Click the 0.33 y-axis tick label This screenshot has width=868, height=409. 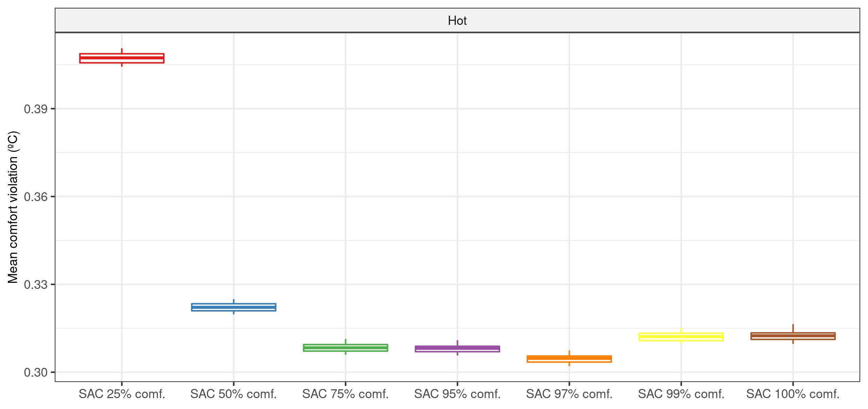(x=36, y=284)
